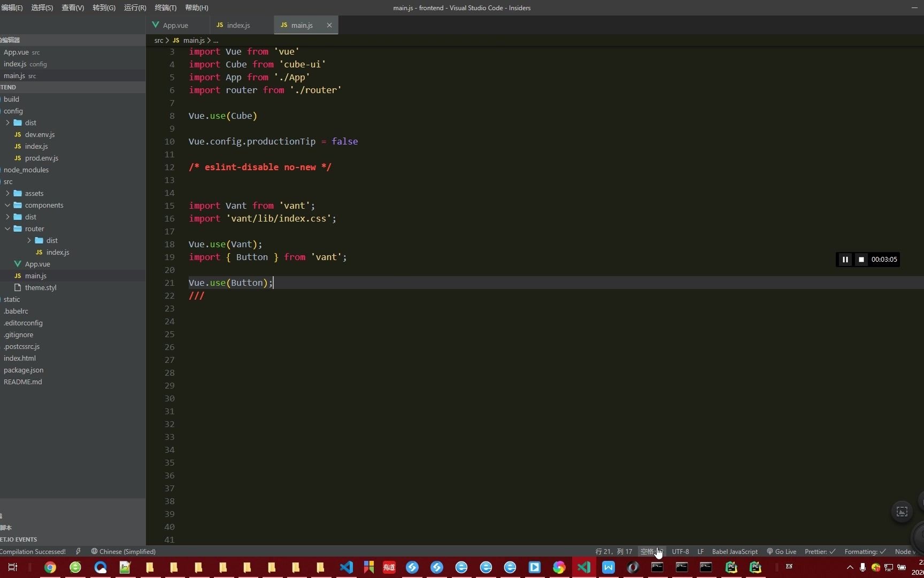Image resolution: width=924 pixels, height=578 pixels.
Task: Switch to the App.vue editor tab
Action: tap(176, 25)
